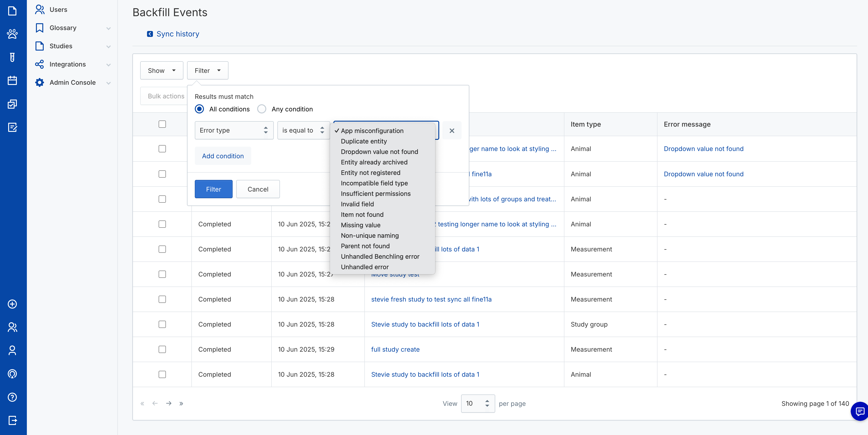Screen dimensions: 868x435
Task: Open the test tube samples icon
Action: point(12,57)
